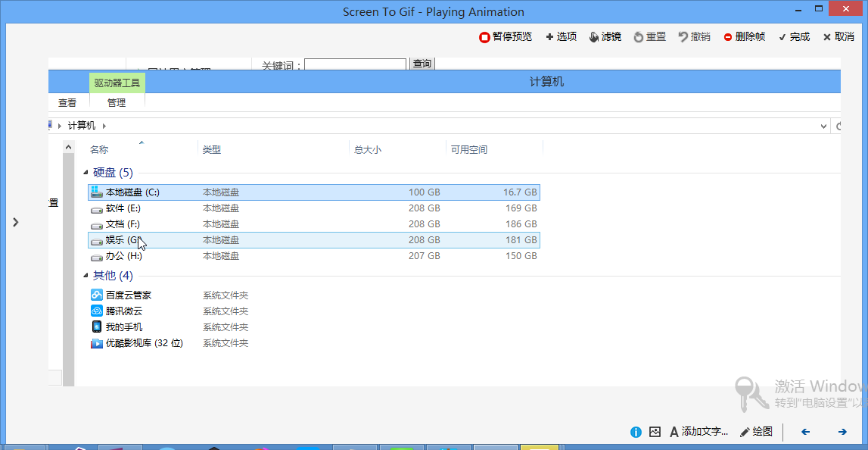This screenshot has height=450, width=868.
Task: Click the navigation pane vertical scrollbar track
Action: [68, 270]
